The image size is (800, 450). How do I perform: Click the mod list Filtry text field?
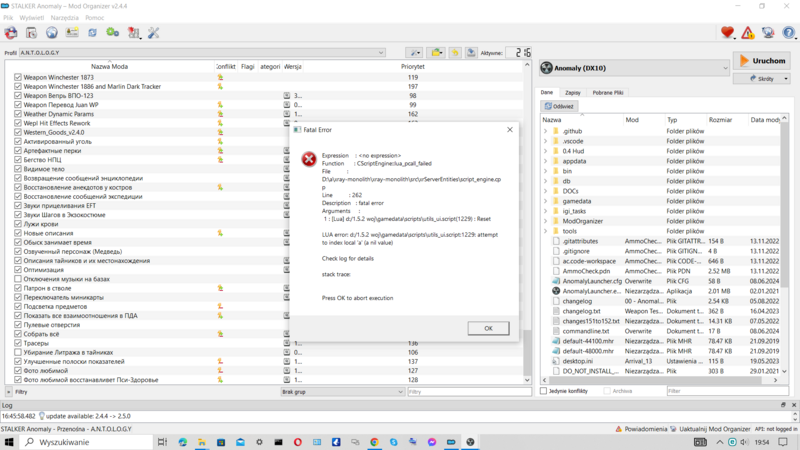pyautogui.click(x=469, y=392)
